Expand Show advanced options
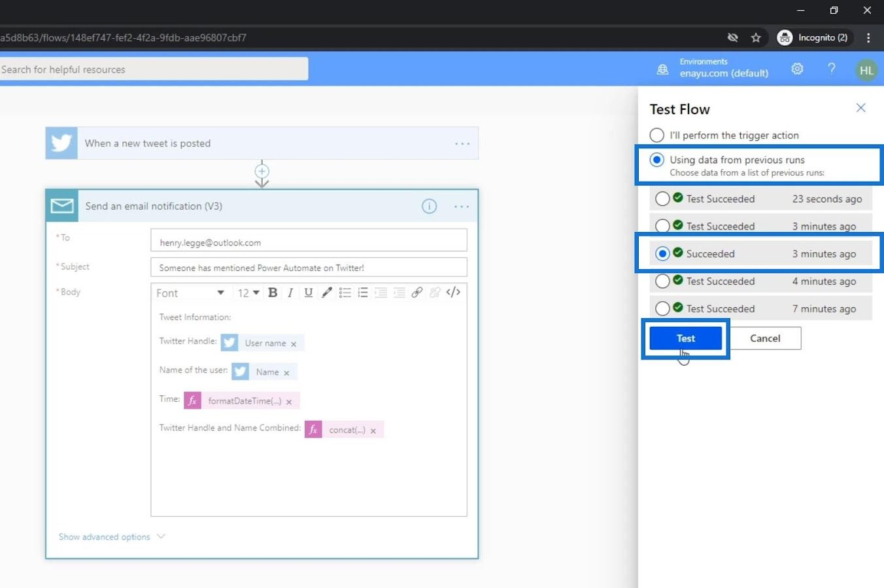This screenshot has width=884, height=588. point(112,537)
